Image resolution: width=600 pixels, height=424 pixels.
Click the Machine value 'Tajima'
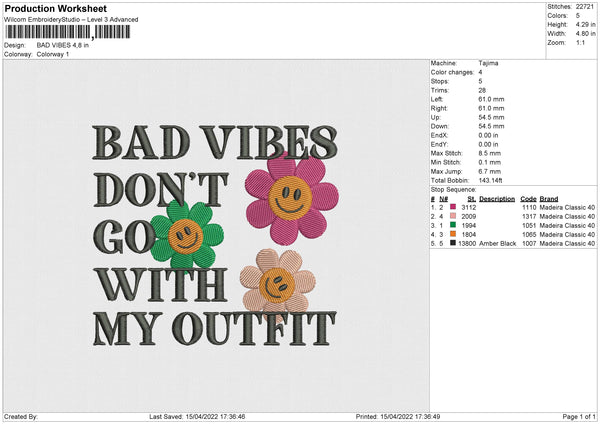point(488,63)
